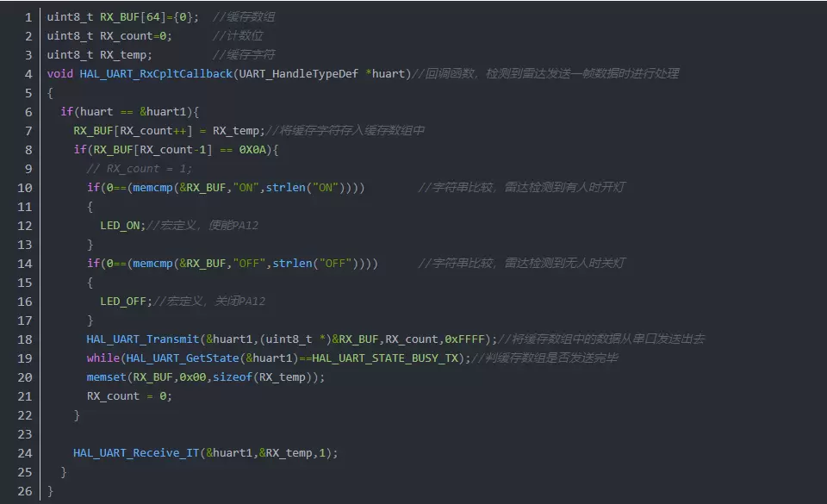Click the commented-out RX_count = 1 line
Viewport: 827px width, 504px height.
(139, 168)
